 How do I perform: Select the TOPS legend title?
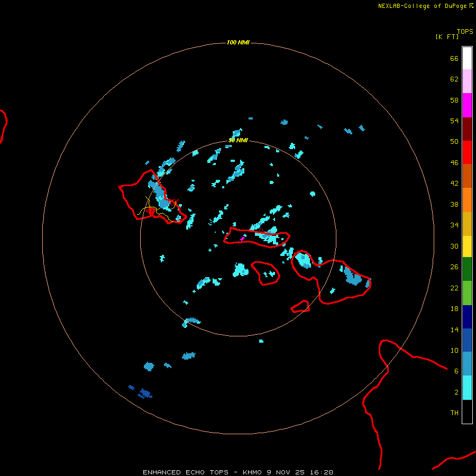[x=465, y=31]
